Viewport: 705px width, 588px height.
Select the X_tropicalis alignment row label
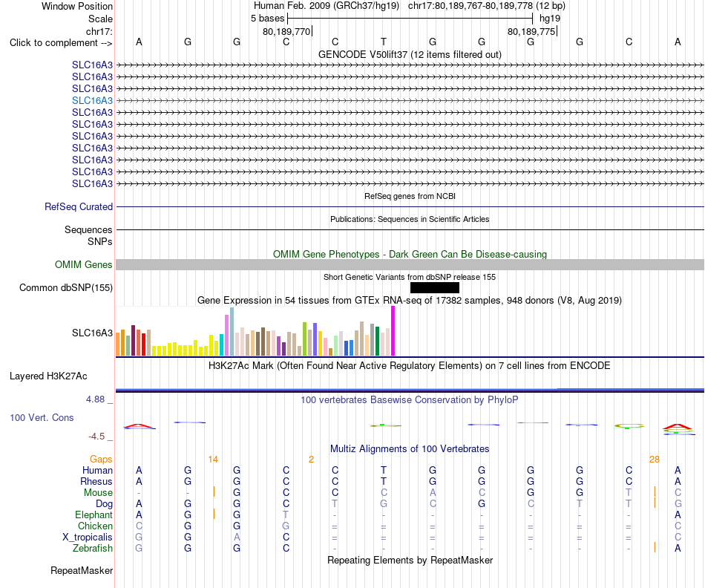tap(88, 538)
